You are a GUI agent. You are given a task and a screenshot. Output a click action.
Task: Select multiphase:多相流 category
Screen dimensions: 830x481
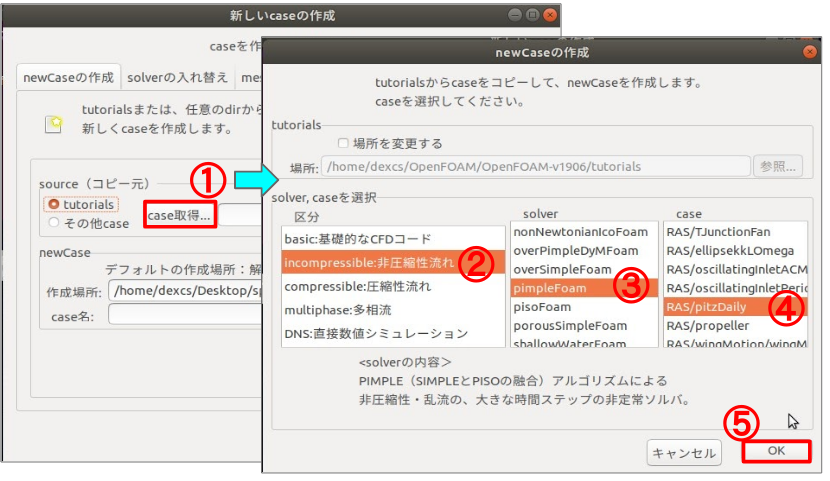click(341, 310)
